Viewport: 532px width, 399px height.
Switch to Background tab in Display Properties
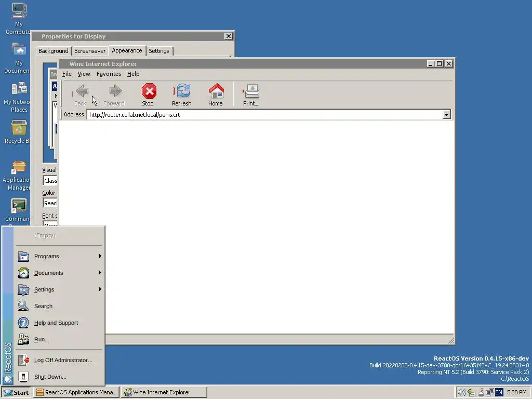coord(54,51)
